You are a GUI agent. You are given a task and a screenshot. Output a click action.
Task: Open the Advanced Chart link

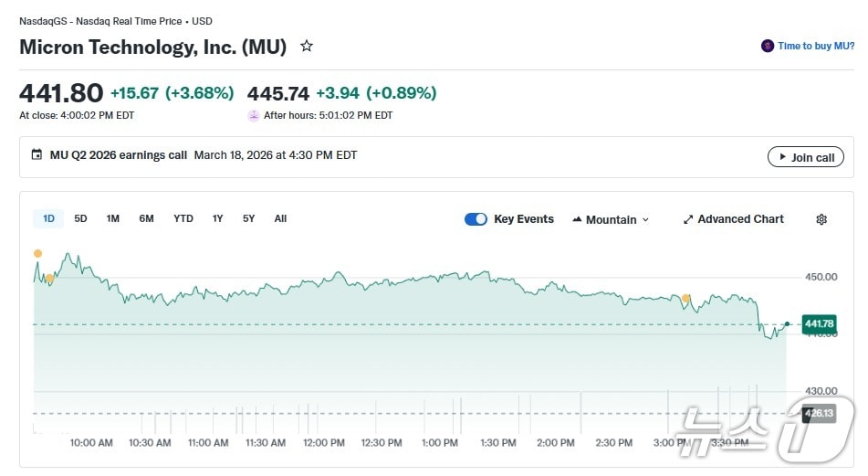[740, 219]
